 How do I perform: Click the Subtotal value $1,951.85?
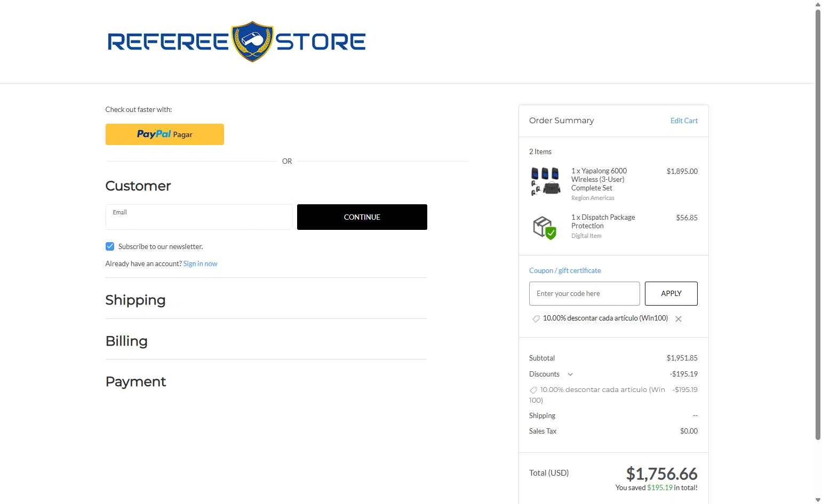coord(682,358)
